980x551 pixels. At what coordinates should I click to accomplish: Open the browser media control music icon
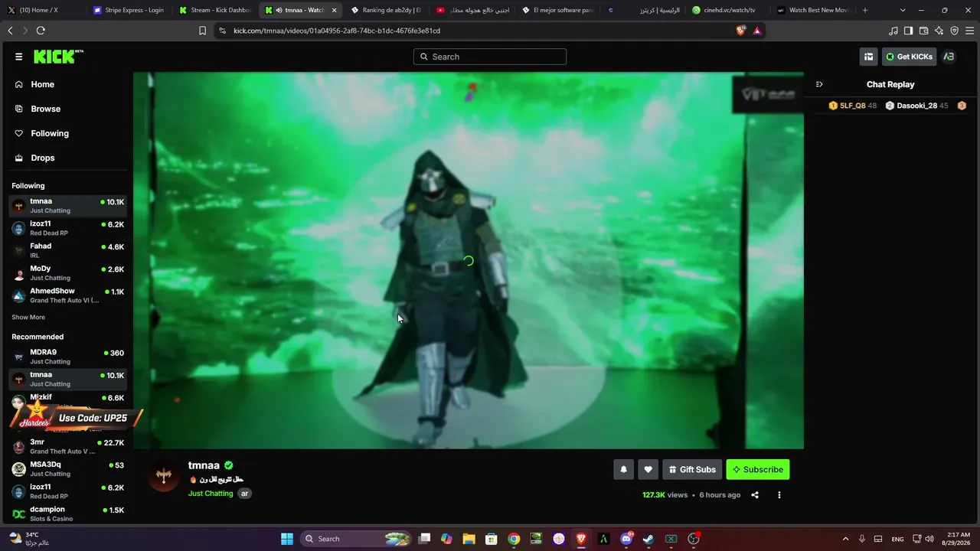click(893, 31)
